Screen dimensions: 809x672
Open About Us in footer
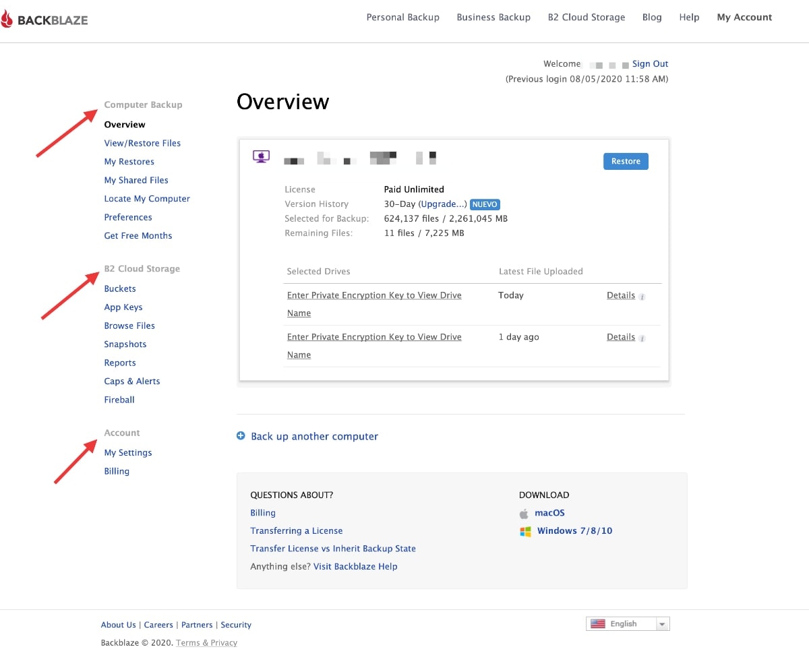click(x=118, y=625)
